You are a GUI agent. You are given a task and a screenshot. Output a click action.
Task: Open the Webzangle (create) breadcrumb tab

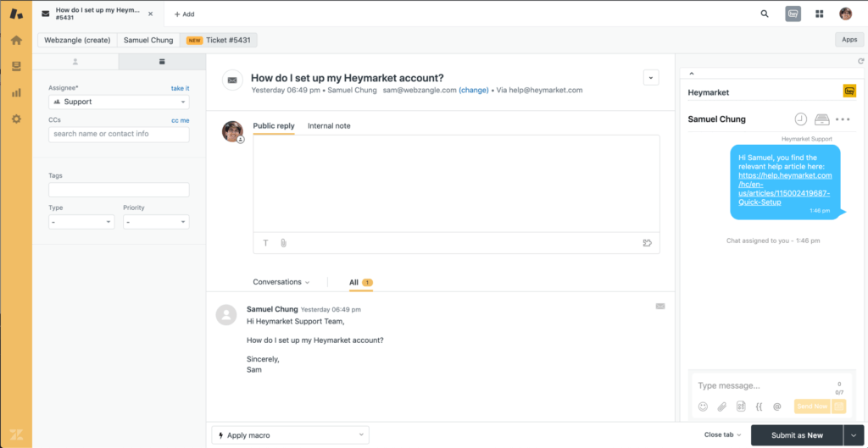pos(77,40)
